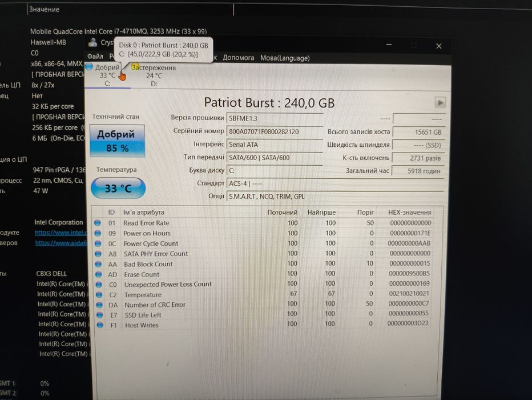Screen dimensions: 532x400
Task: Click Patriot Burst : 240,0 GB heading
Action: point(269,103)
